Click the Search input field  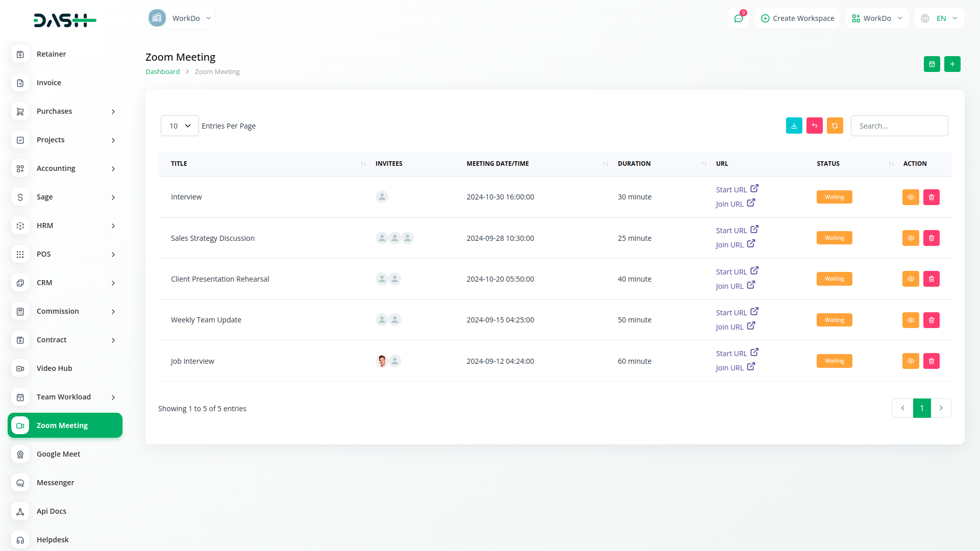point(899,126)
